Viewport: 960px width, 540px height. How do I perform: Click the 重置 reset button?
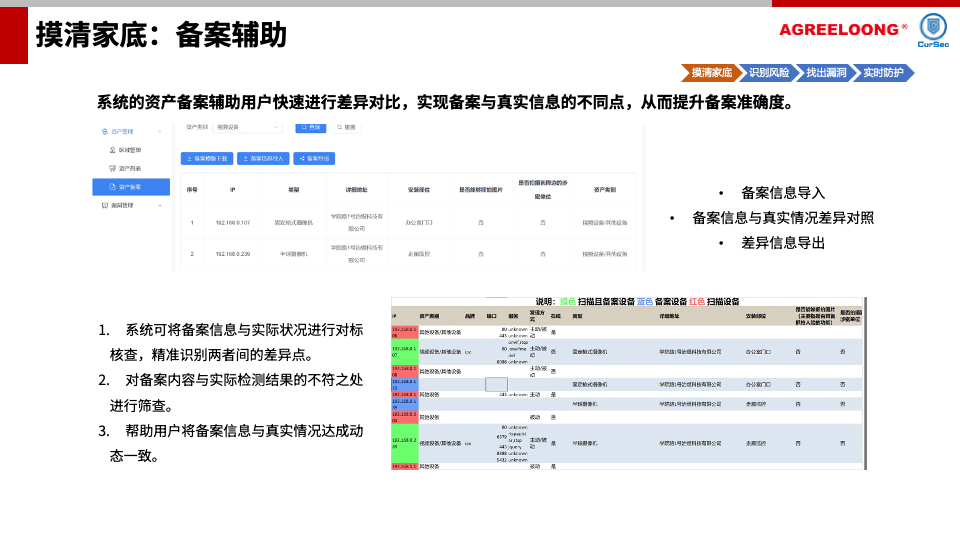click(x=346, y=127)
